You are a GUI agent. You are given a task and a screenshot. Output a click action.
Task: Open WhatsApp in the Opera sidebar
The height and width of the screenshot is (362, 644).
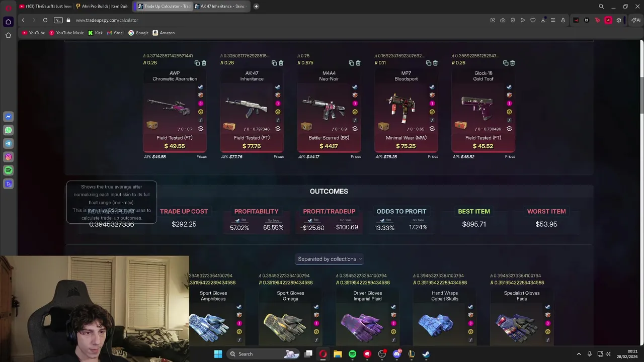click(x=8, y=130)
